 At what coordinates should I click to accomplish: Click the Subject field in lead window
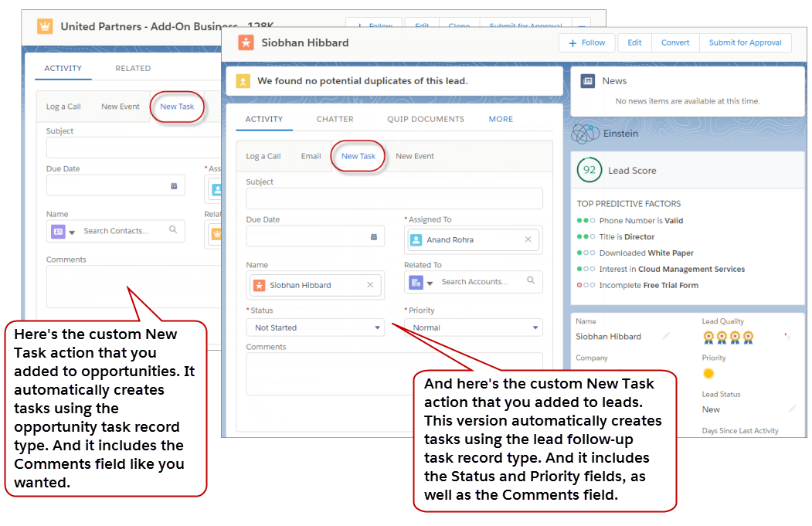tap(395, 199)
